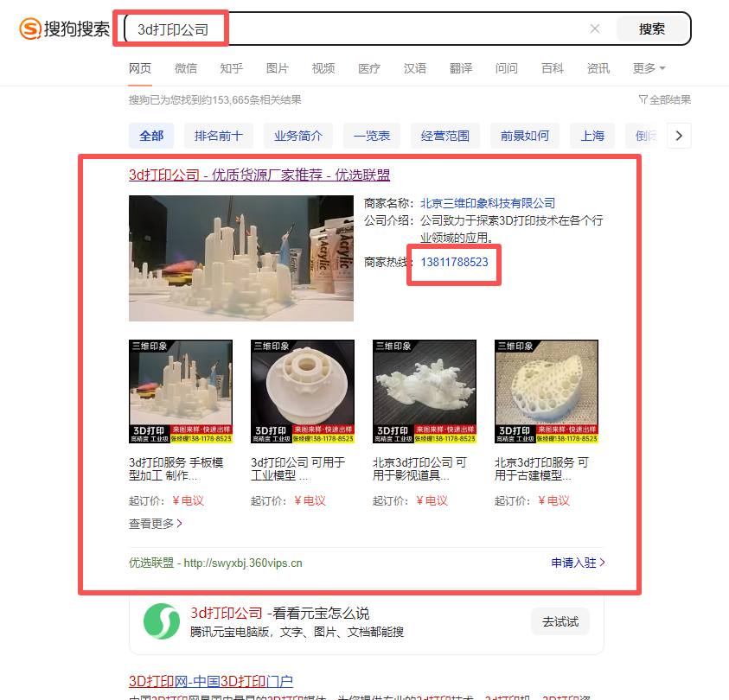This screenshot has width=729, height=700.
Task: Click the large city model image
Action: point(241,258)
